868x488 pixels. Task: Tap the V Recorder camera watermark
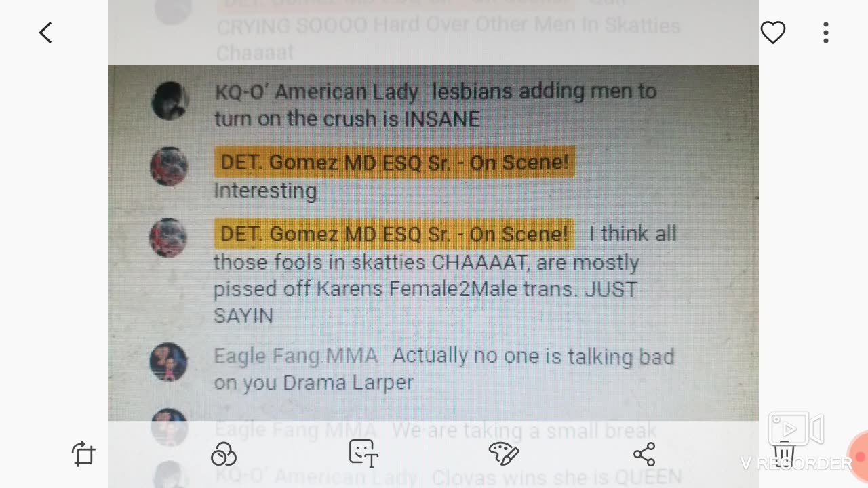[x=795, y=441]
